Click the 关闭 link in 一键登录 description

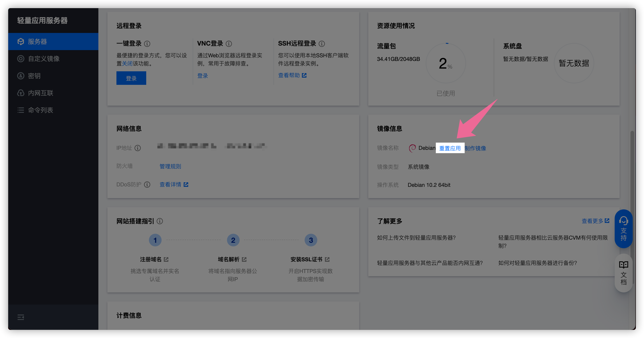[127, 63]
